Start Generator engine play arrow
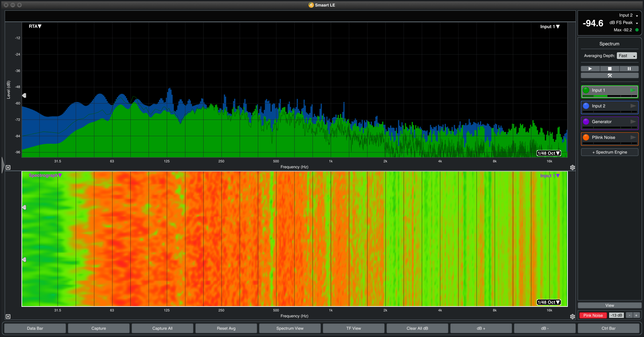 tap(633, 122)
